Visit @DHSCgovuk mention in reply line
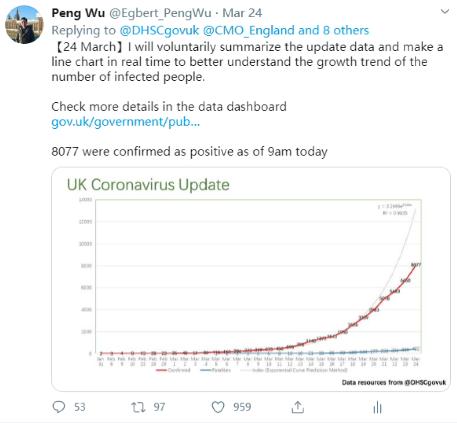457x423 pixels. point(159,30)
